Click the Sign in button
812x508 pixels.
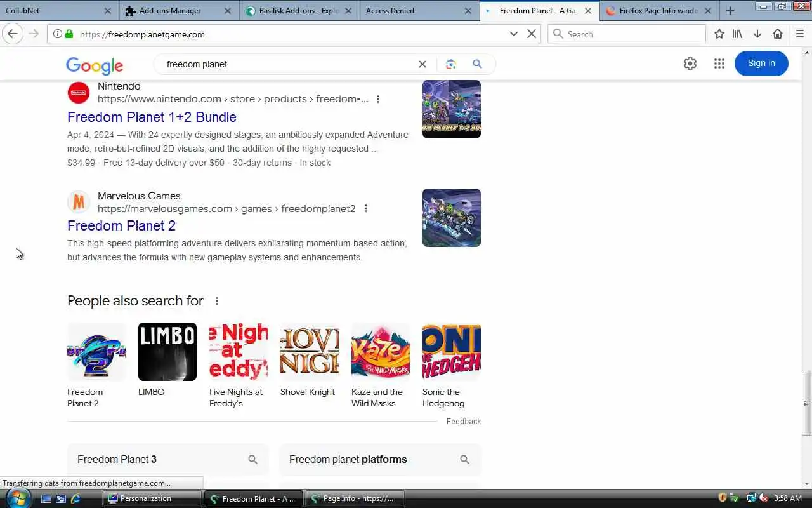pos(761,63)
